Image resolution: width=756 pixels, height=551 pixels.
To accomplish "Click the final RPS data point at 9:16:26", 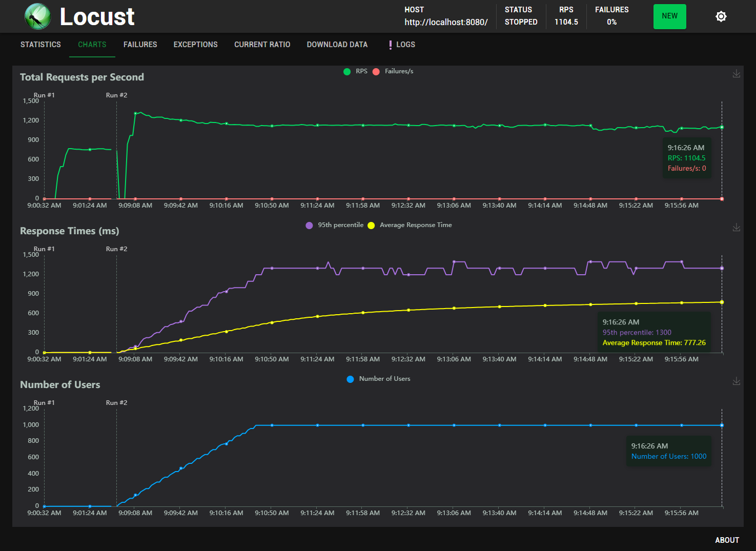I will coord(722,127).
